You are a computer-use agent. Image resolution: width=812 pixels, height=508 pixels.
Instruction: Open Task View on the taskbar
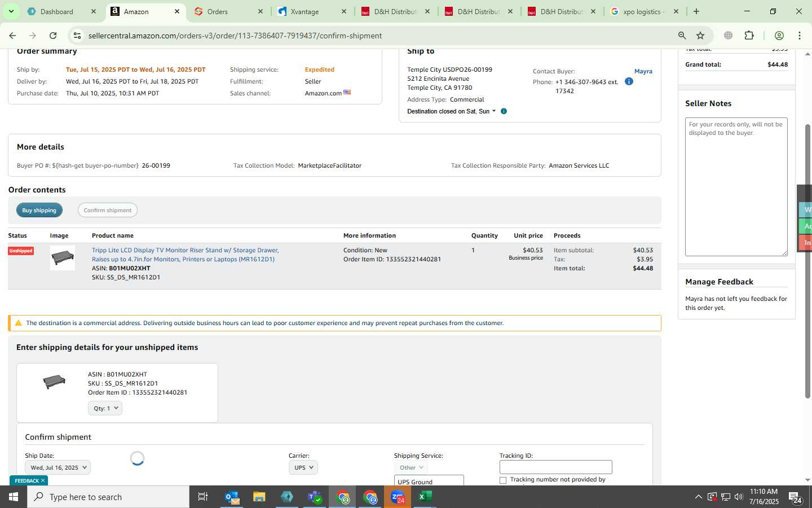click(203, 497)
